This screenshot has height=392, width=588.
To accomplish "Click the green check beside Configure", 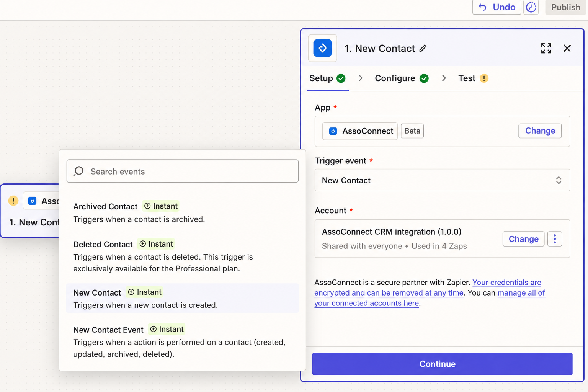I will point(424,78).
